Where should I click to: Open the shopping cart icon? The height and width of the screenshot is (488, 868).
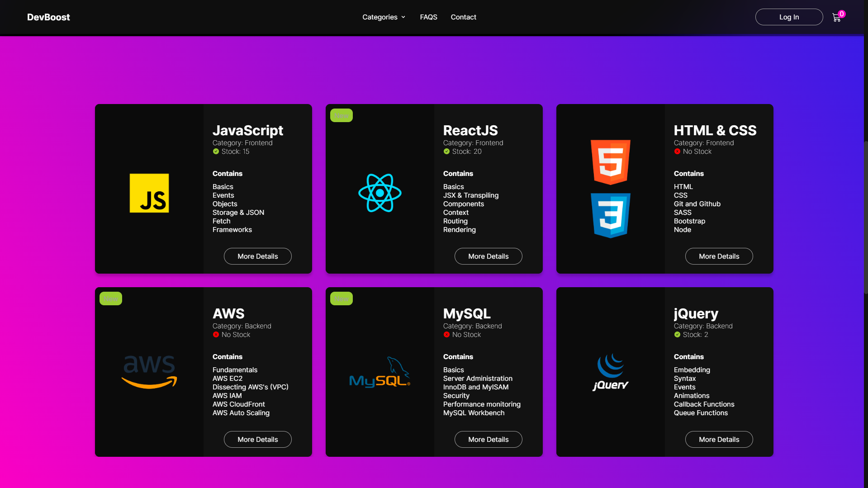click(836, 18)
